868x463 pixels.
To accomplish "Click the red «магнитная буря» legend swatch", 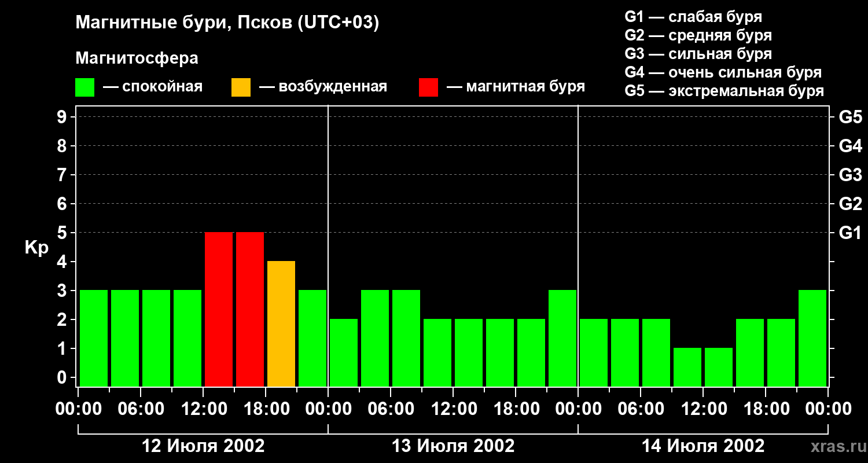I will tap(429, 87).
